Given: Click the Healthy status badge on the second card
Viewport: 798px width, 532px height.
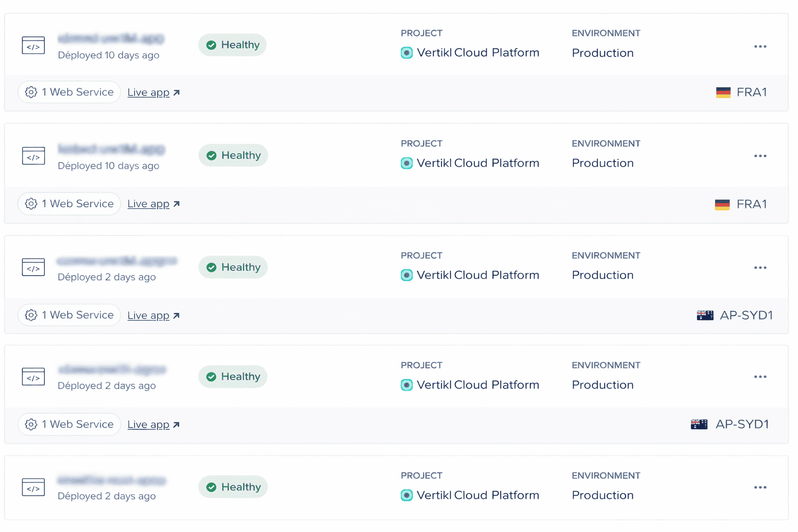Looking at the screenshot, I should pyautogui.click(x=233, y=155).
